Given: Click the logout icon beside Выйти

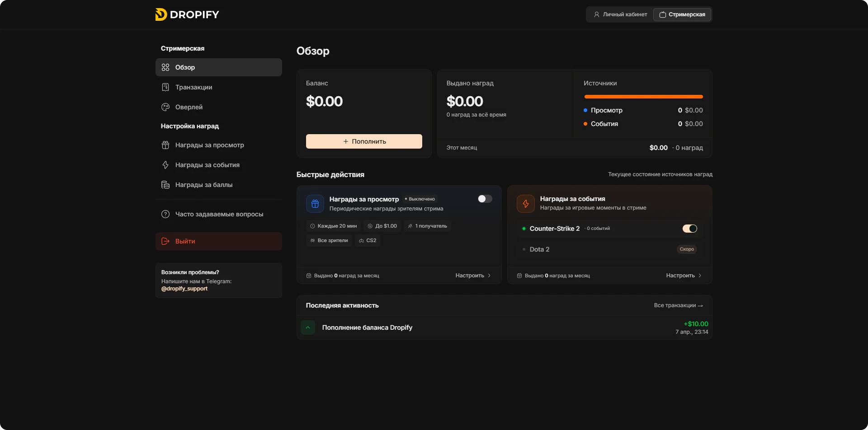Looking at the screenshot, I should tap(165, 241).
